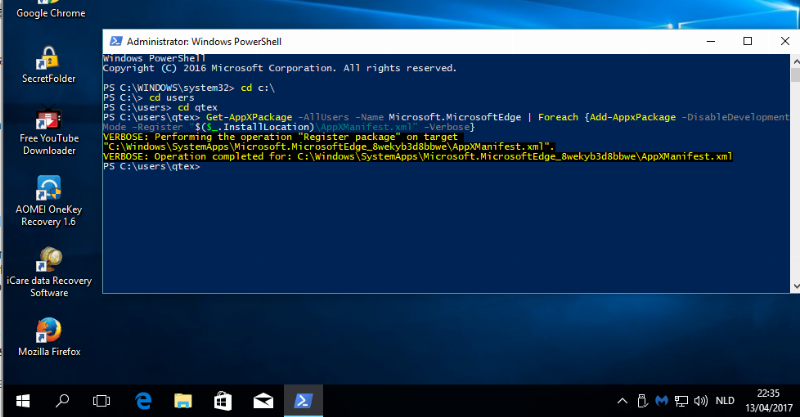800x417 pixels.
Task: Click the PowerShell taskbar icon
Action: [x=301, y=401]
